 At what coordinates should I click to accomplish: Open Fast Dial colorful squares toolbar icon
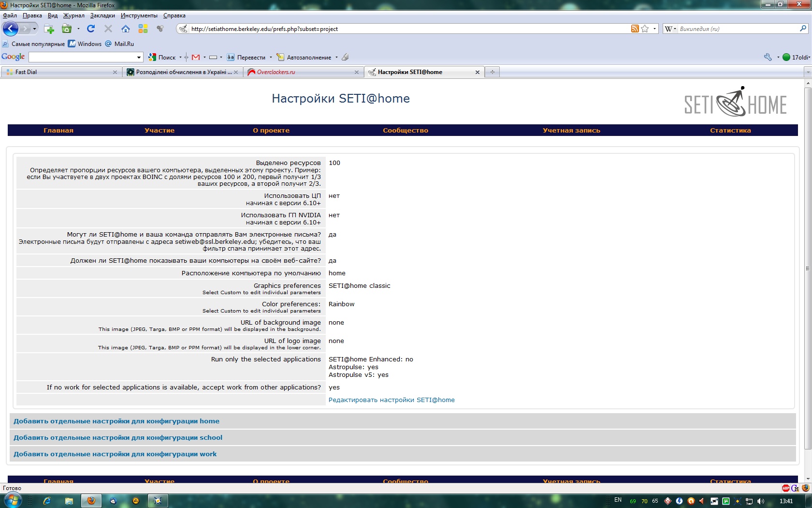point(143,29)
